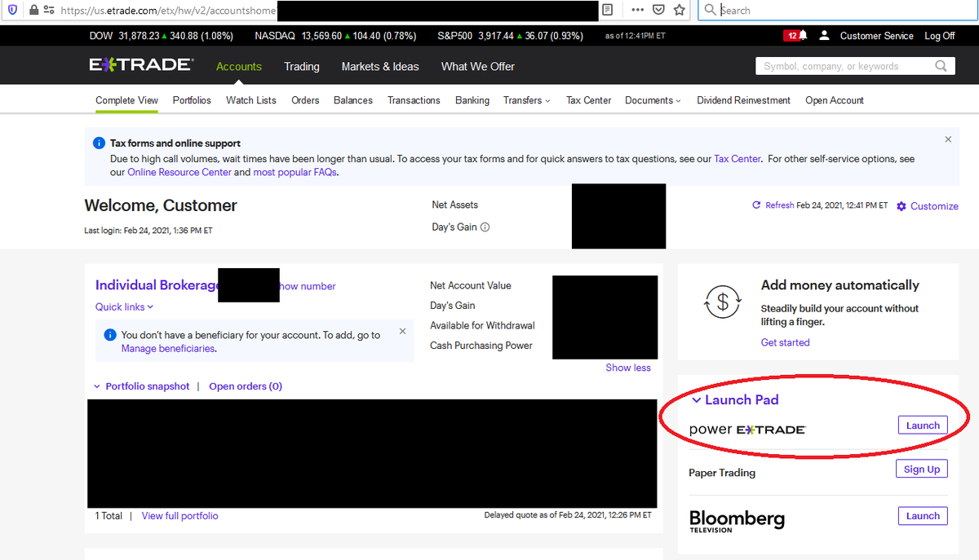Open the Open orders (0) link
The image size is (979, 560).
(246, 386)
